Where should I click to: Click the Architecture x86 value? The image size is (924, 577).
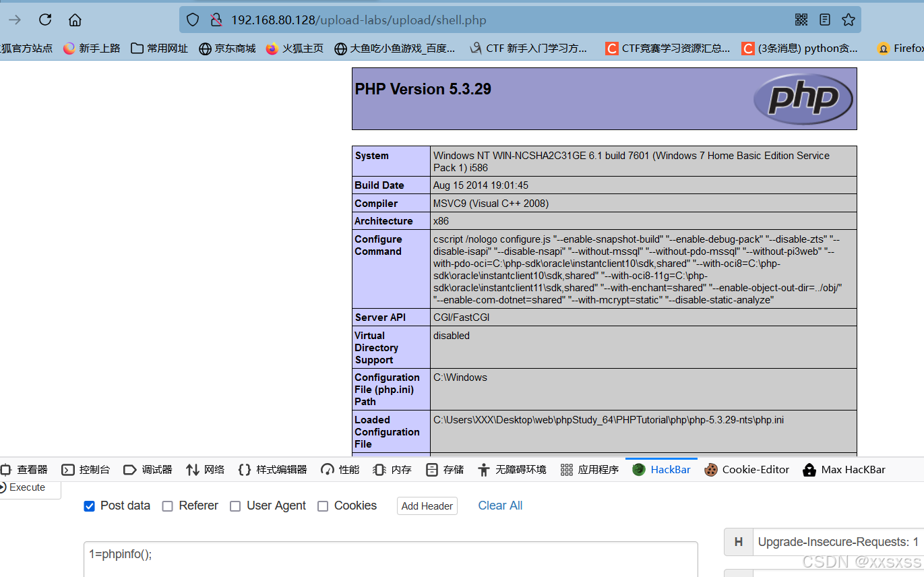[441, 221]
